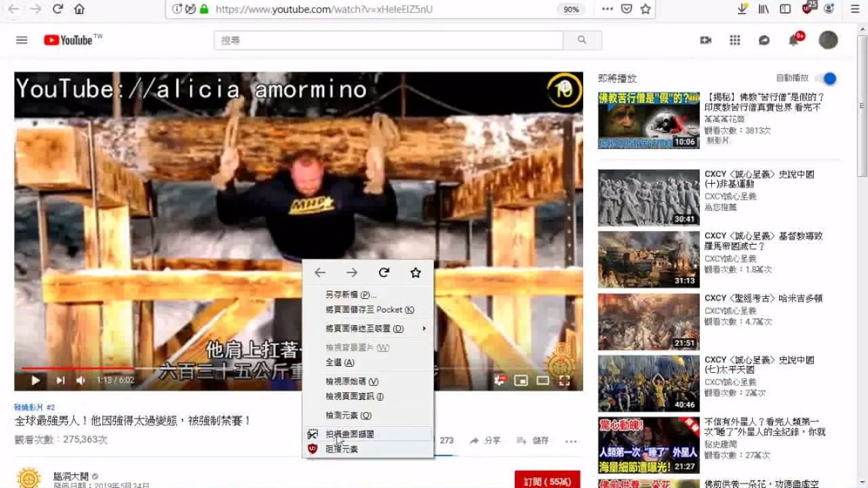Open the 太平天國 video thumbnail
The height and width of the screenshot is (488, 868).
[648, 383]
